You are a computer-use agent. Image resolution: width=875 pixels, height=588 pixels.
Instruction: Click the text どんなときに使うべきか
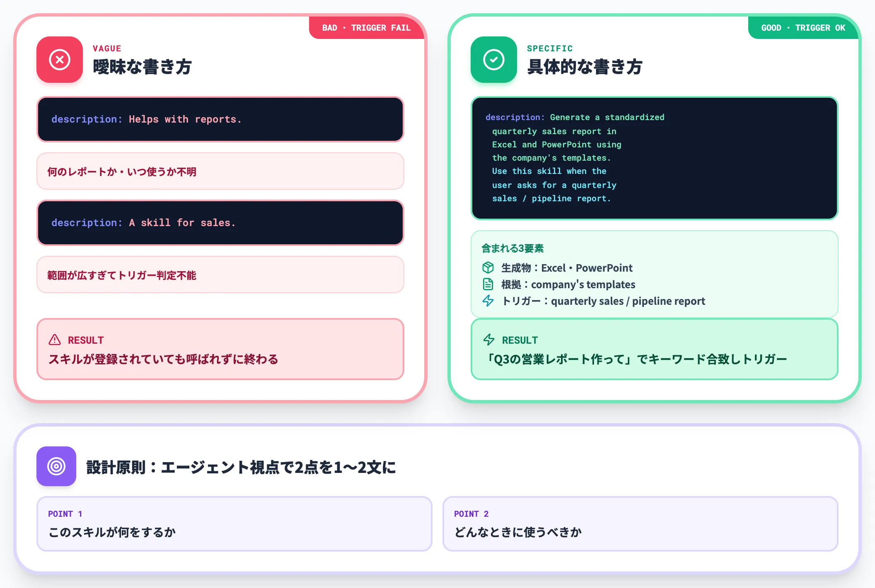tap(518, 532)
